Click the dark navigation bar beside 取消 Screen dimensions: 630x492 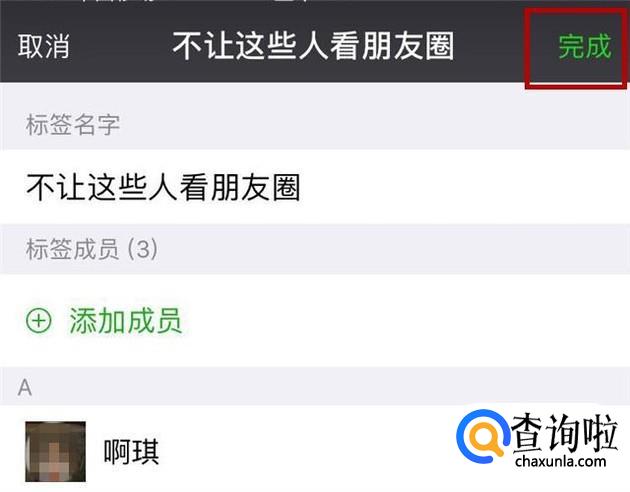click(x=121, y=46)
